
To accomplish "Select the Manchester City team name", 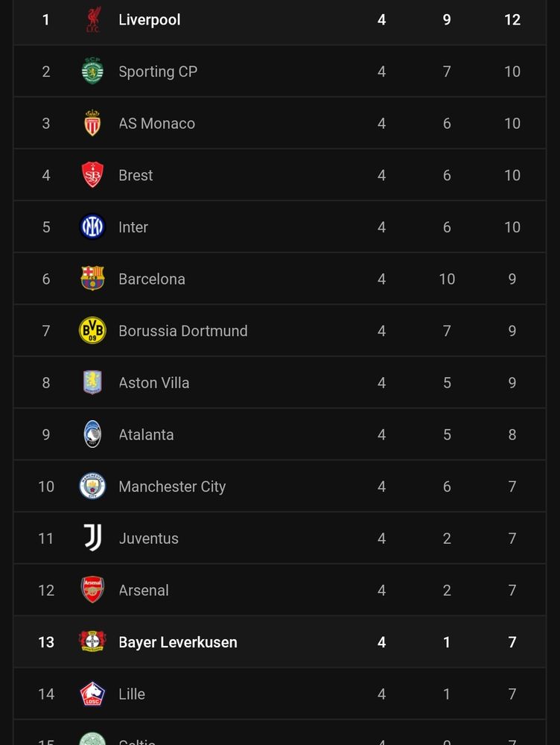I will pos(172,486).
